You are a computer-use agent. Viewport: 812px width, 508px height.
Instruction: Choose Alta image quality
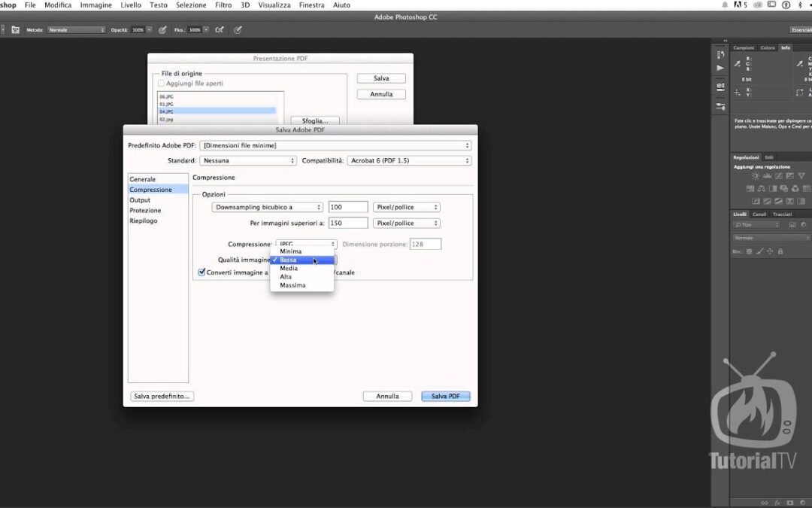tap(302, 277)
